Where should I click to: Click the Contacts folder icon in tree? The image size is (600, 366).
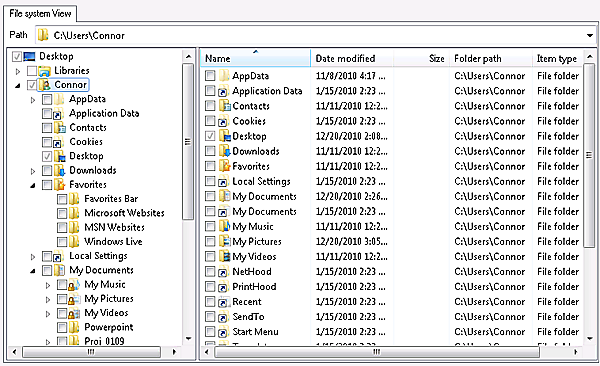tap(59, 128)
